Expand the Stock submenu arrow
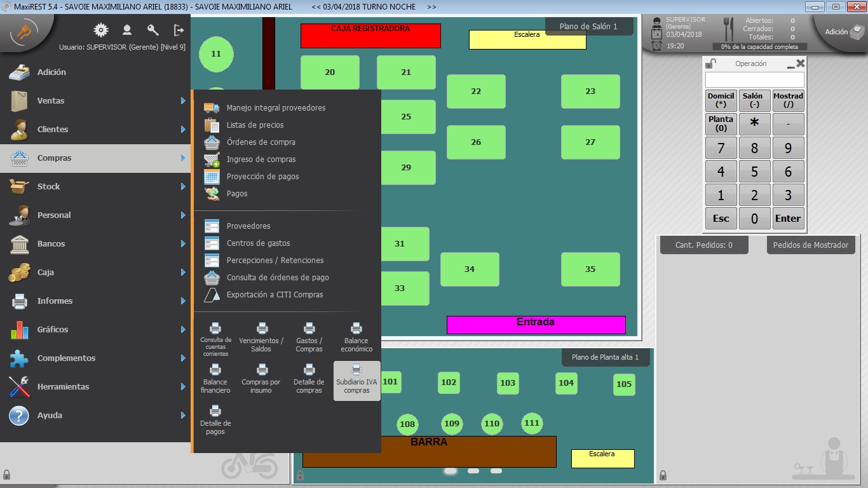 click(x=183, y=187)
